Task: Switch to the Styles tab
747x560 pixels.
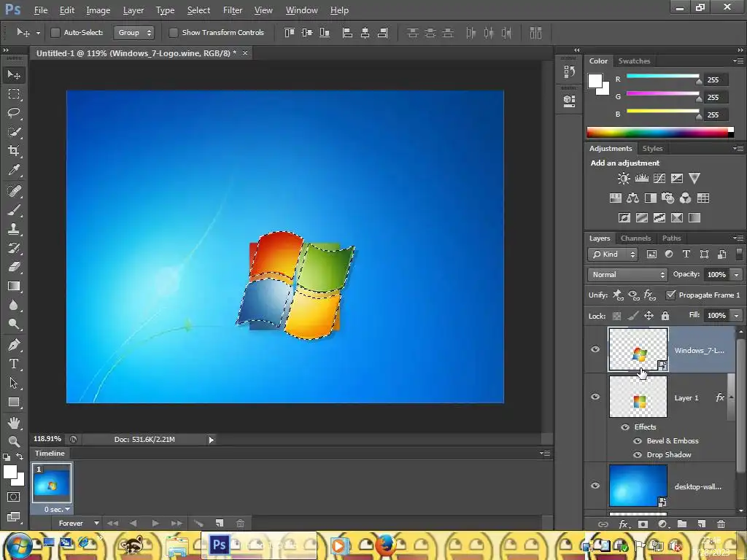Action: (652, 149)
